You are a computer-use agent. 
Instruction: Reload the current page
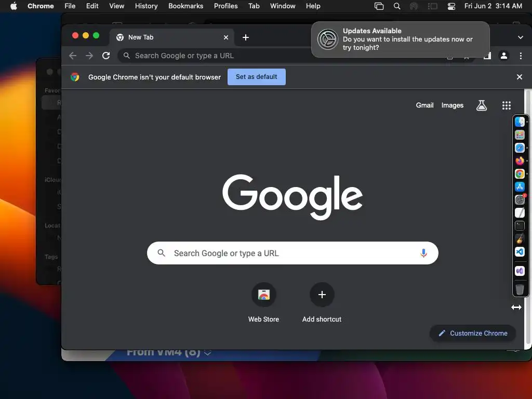pos(106,56)
